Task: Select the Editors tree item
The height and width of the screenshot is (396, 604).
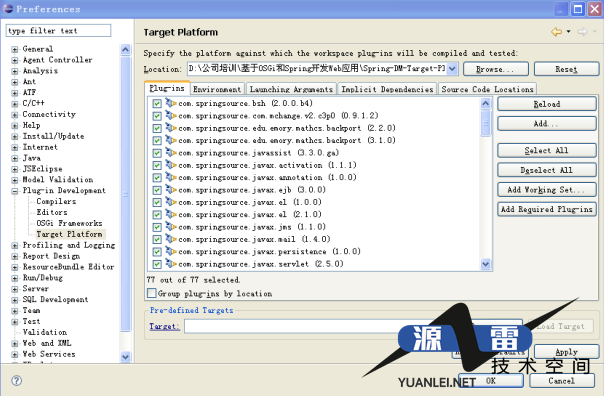Action: 52,212
